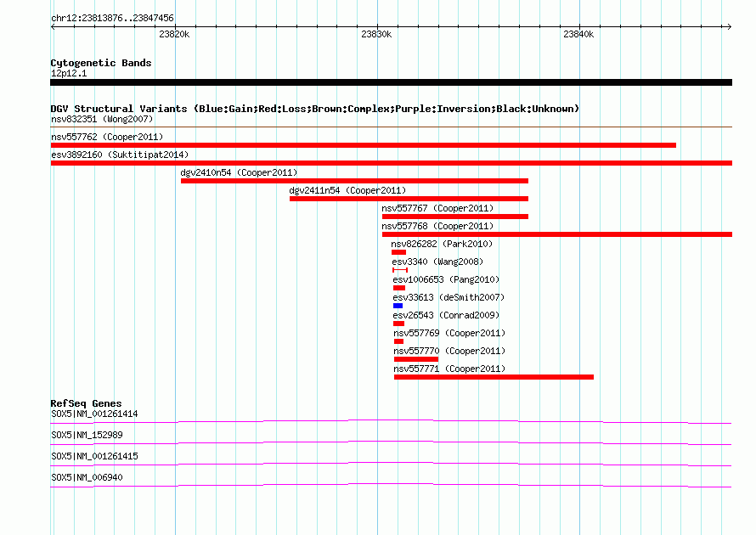The image size is (756, 535).
Task: Click the 23840k ruler position label
Action: (x=578, y=34)
